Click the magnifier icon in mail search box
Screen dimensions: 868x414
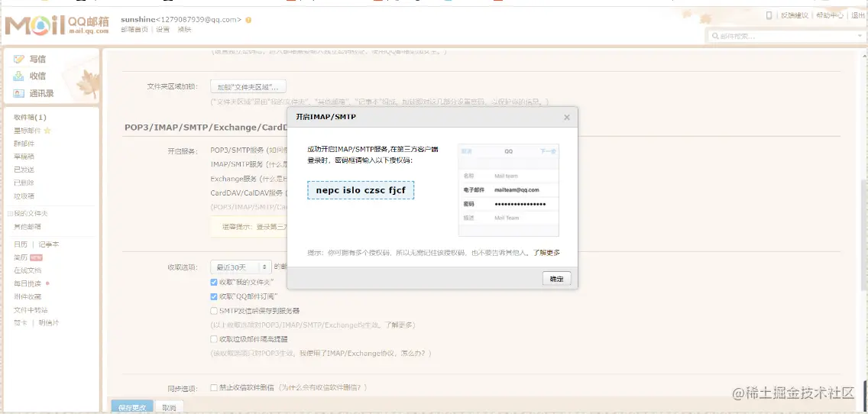coord(714,37)
